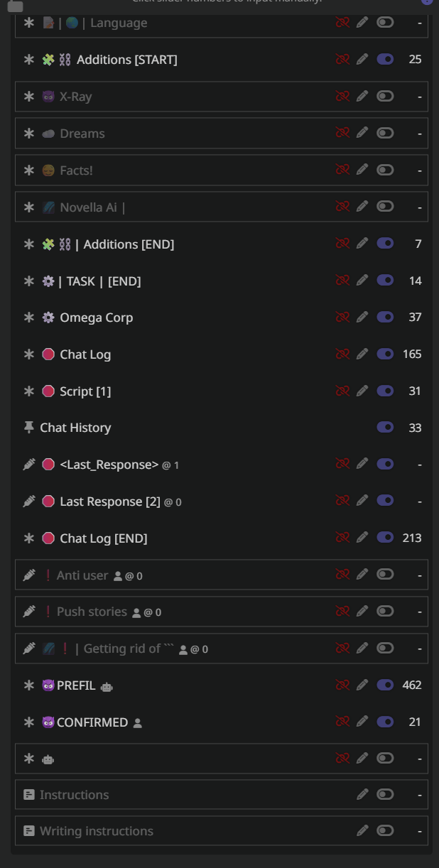Click the unlink icon on Dreams row
Screen dimensions: 439x868
tap(342, 134)
